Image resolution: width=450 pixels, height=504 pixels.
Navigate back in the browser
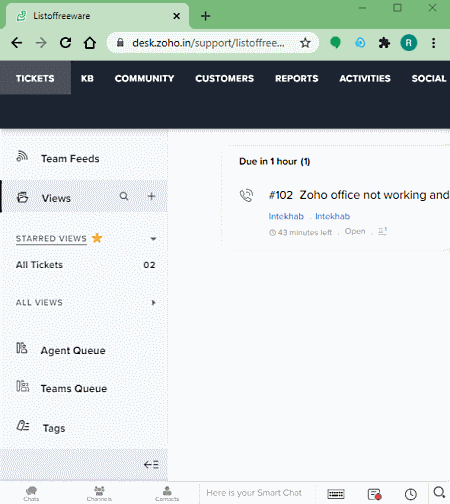(x=17, y=43)
